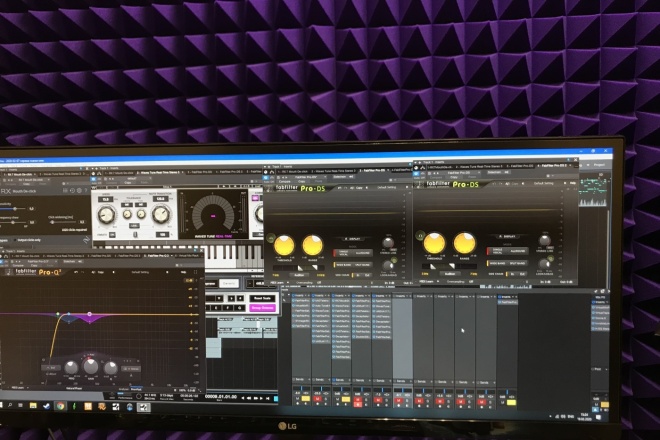Screen dimensions: 660x440
Task: Toggle headphone audition icon in left Pro-DS
Action: 270,238
